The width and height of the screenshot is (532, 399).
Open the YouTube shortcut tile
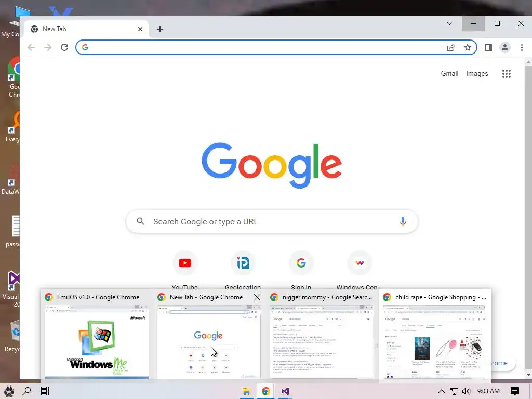[x=184, y=271]
